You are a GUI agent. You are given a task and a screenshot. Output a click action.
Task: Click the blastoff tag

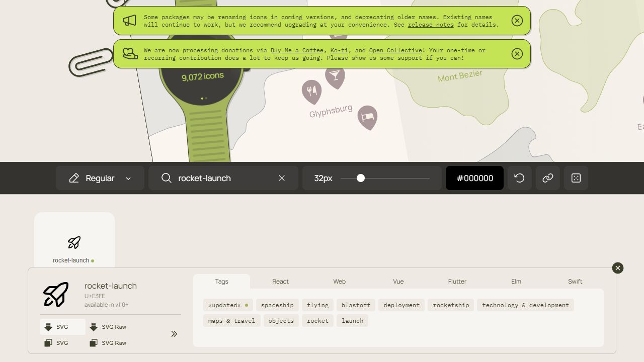(x=356, y=305)
